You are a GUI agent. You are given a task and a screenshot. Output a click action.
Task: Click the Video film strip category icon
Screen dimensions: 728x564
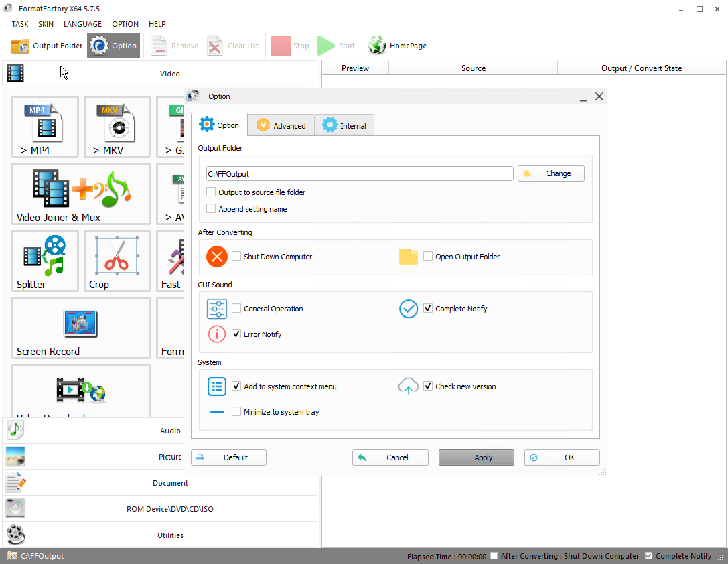[x=15, y=73]
